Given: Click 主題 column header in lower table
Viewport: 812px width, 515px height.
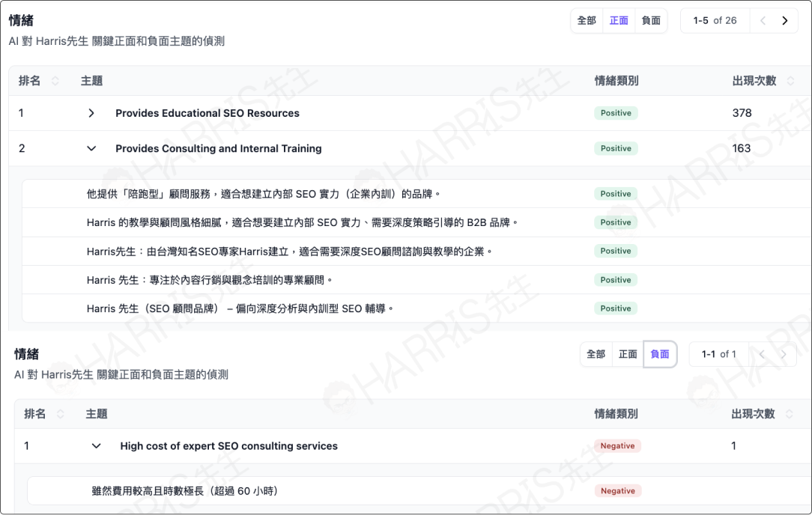Looking at the screenshot, I should coord(97,414).
